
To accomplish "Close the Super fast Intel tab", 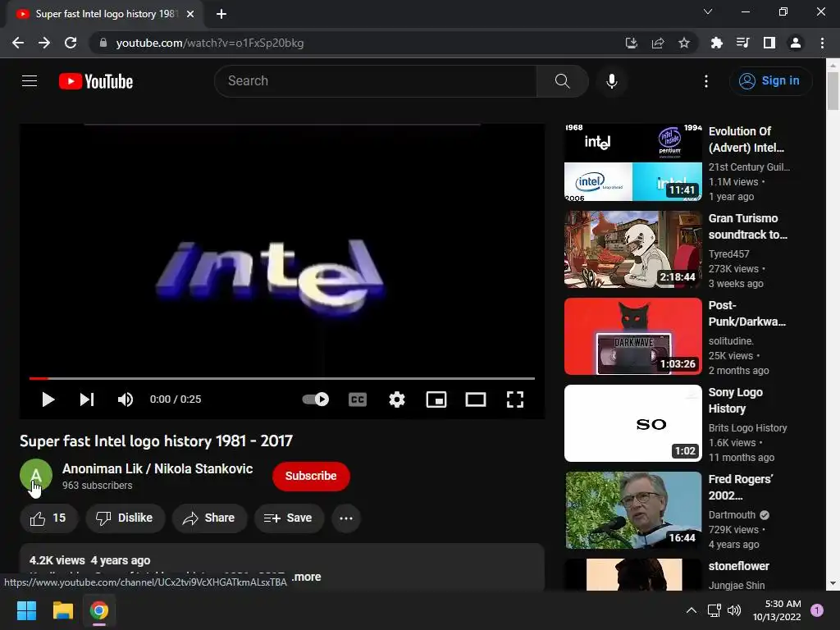I will click(x=190, y=14).
